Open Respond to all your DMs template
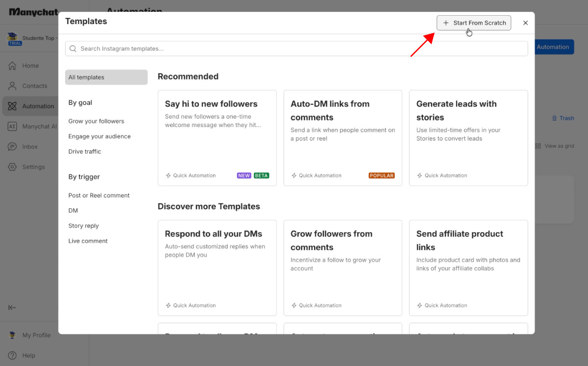 (217, 268)
